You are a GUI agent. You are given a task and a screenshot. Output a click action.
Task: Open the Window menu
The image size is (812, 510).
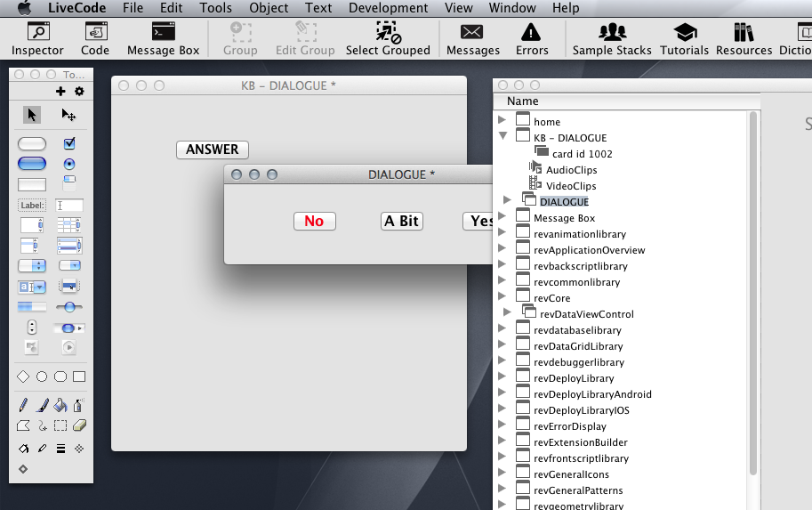pyautogui.click(x=511, y=8)
